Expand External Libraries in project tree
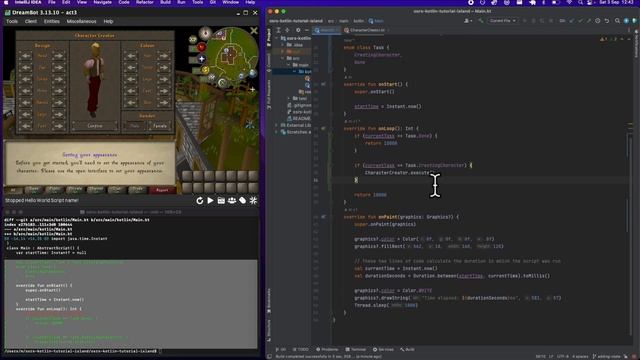Viewport: 640px width, 360px height. coord(277,125)
